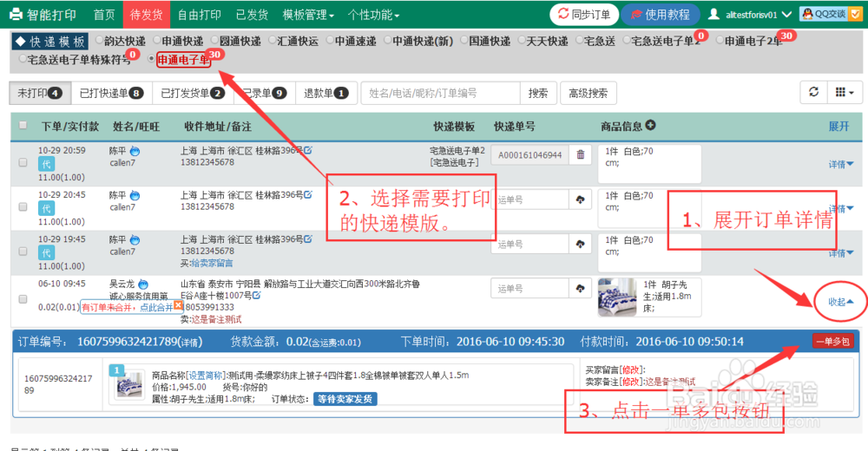Switch to the 已打发货单 tab
Screen dimensions: 868x451
click(193, 93)
